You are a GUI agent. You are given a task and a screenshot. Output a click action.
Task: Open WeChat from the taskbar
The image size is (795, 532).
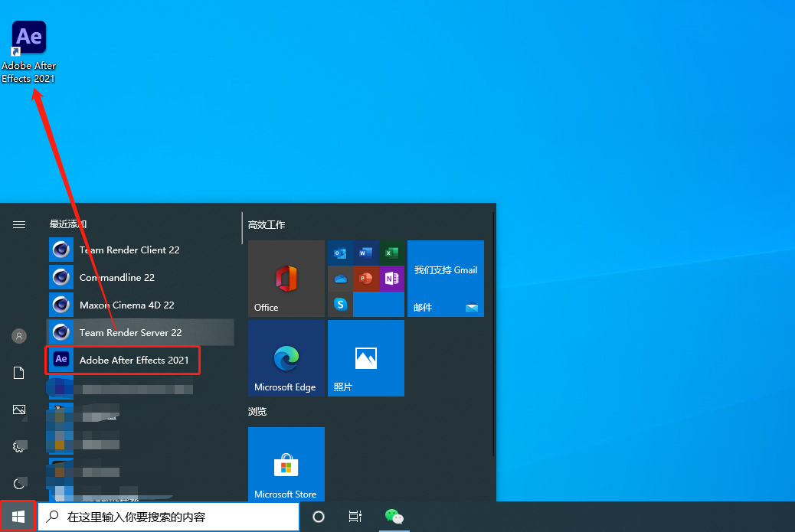coord(394,517)
